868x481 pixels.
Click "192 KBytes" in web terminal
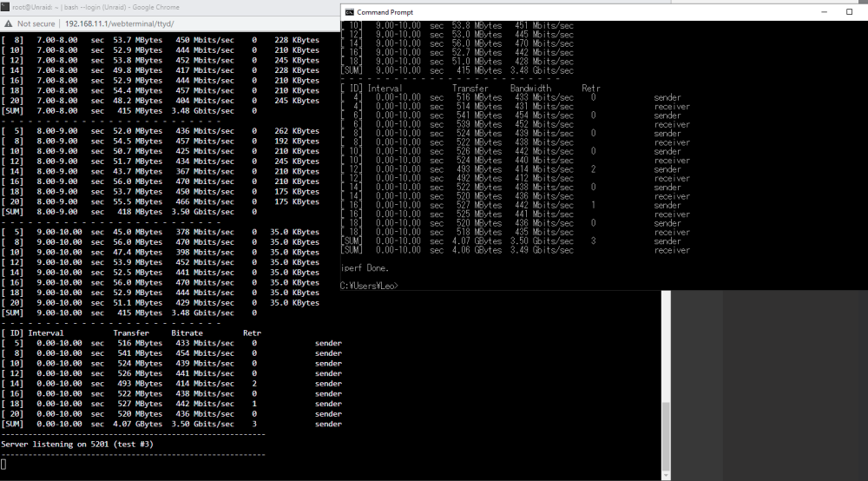[297, 142]
